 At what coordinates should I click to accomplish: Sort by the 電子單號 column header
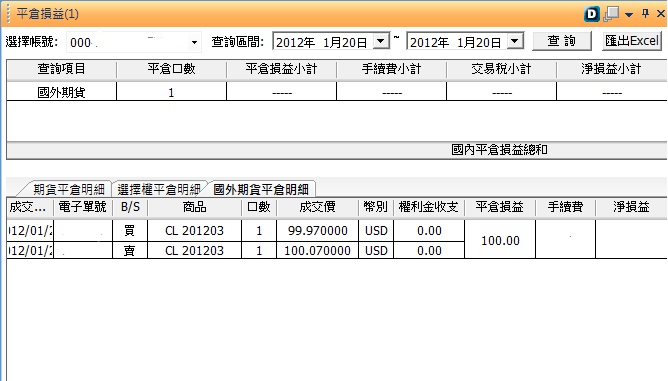[x=82, y=207]
